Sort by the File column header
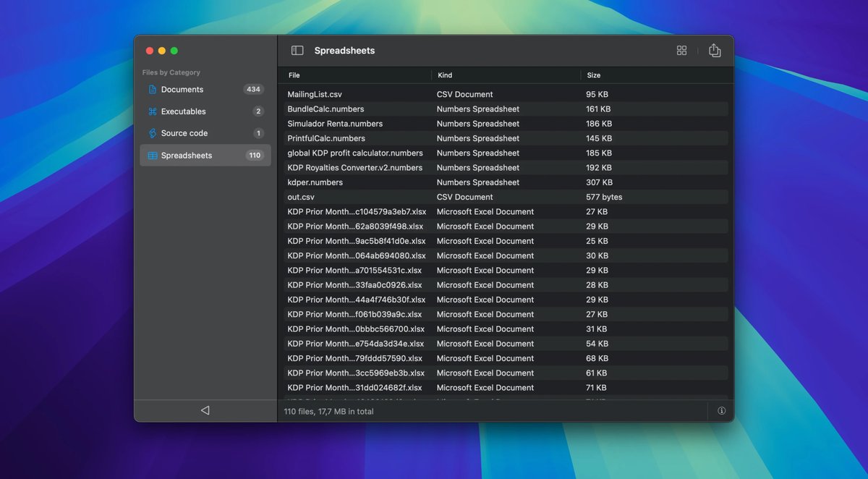 click(294, 75)
